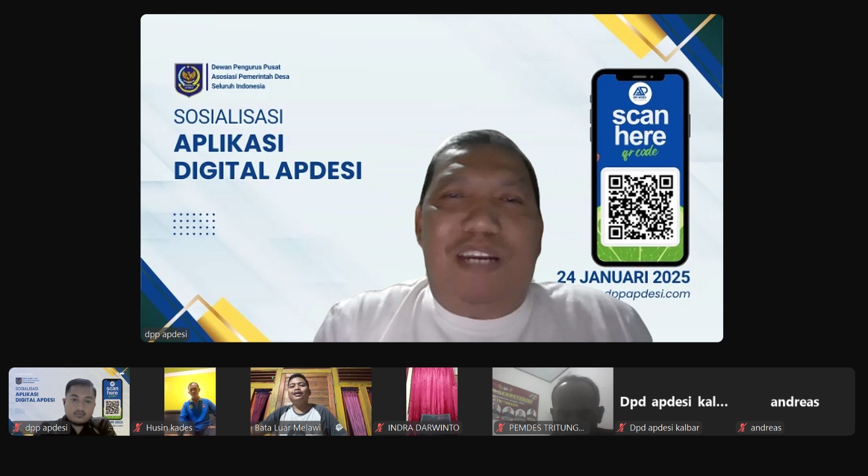Screen dimensions: 868x476
Task: Click the 'DIGITAL APDESI' title text
Action: tap(267, 170)
